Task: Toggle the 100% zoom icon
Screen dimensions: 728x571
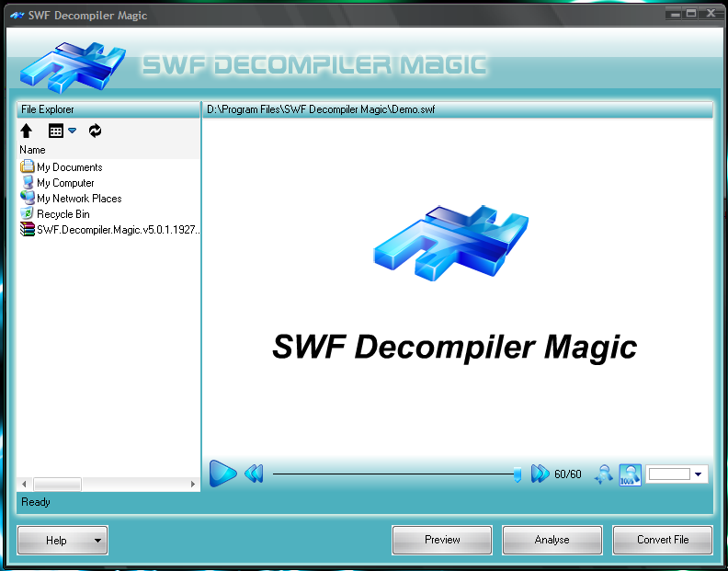Action: [x=630, y=474]
